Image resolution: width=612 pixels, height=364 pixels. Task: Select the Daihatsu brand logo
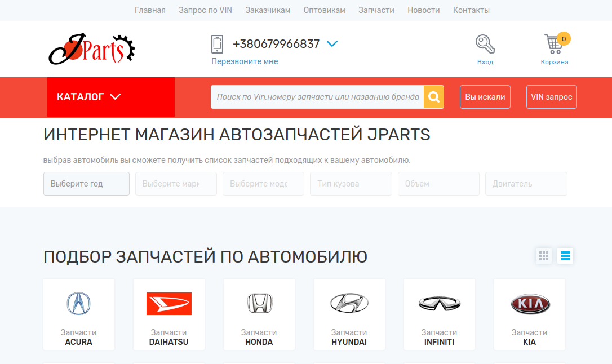pos(168,303)
